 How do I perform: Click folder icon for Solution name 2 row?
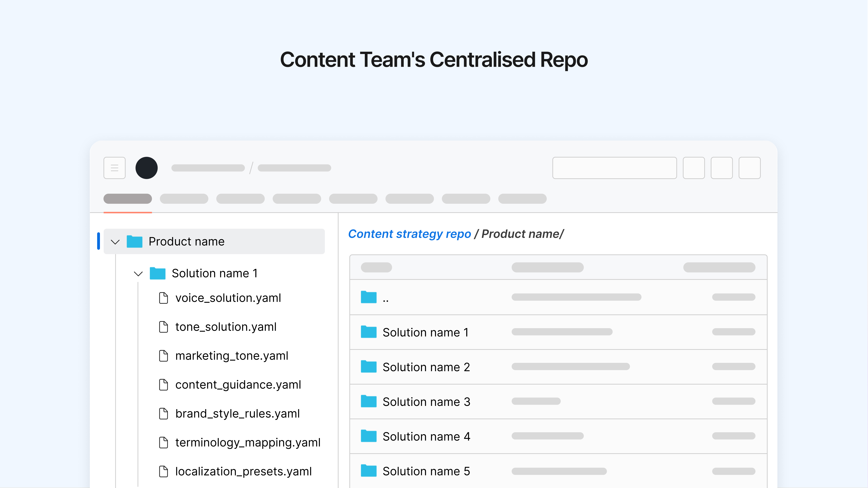click(x=369, y=366)
